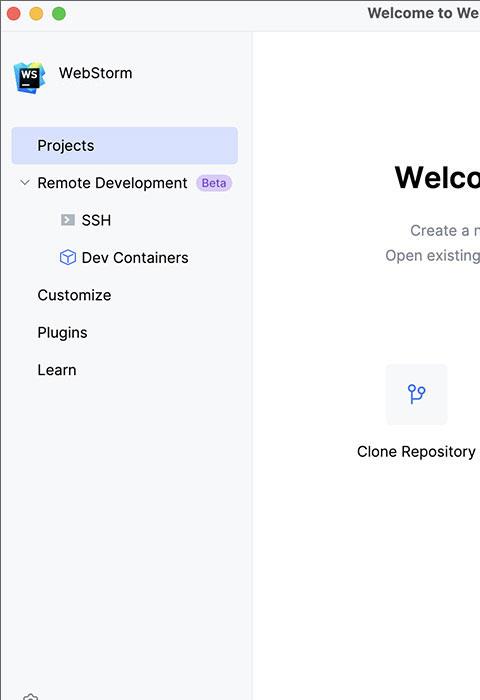Minimize the window with the yellow button
The image size is (480, 700).
[x=36, y=14]
